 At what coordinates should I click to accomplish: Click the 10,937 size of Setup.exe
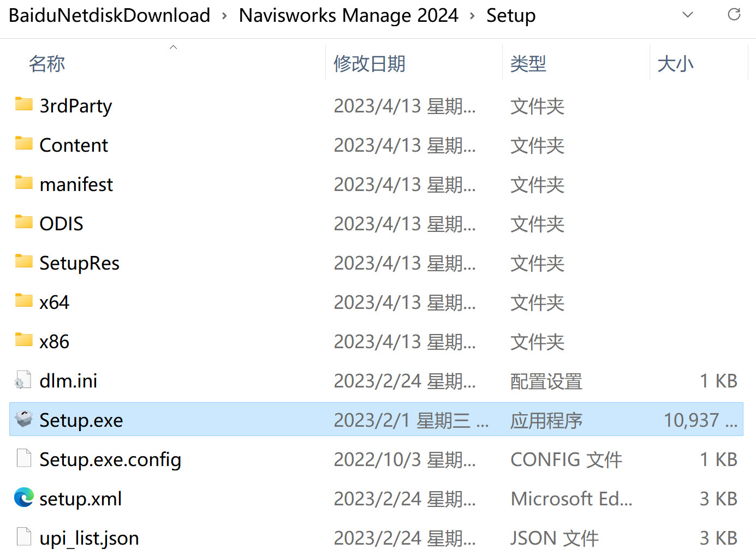click(701, 420)
